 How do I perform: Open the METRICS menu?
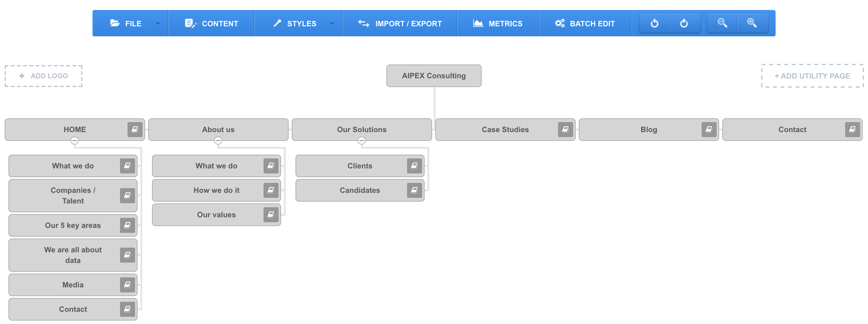click(498, 23)
